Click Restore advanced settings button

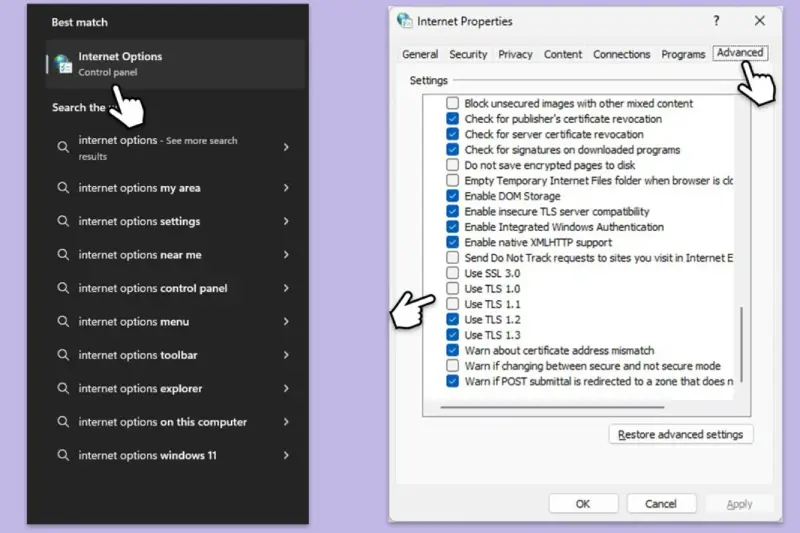[x=681, y=435]
